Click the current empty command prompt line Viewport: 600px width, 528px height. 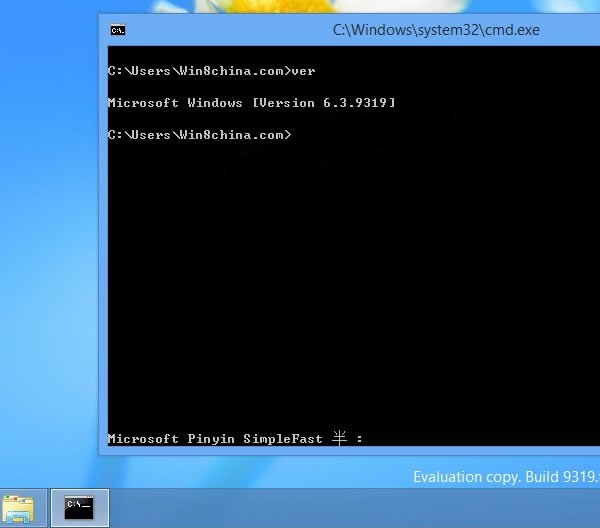pyautogui.click(x=200, y=135)
